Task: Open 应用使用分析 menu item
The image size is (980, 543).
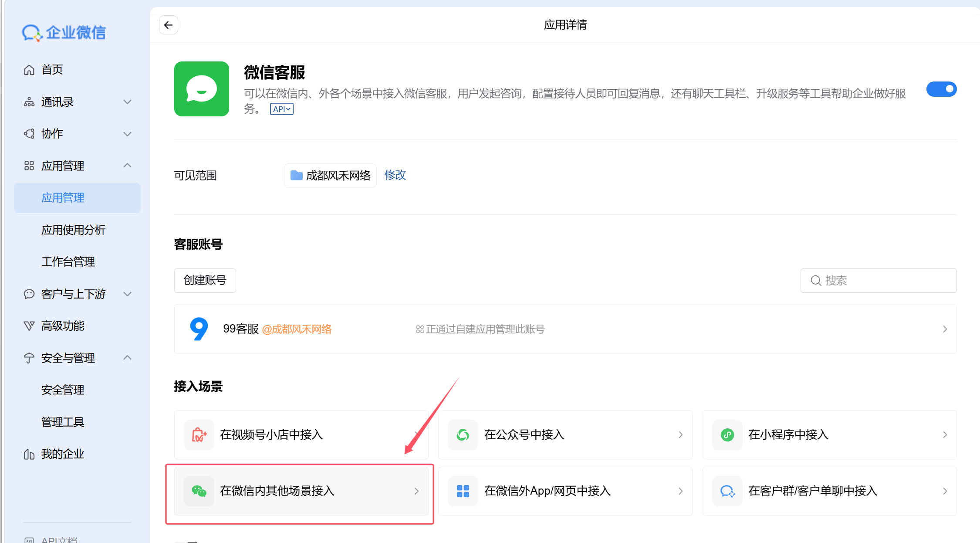Action: point(73,230)
